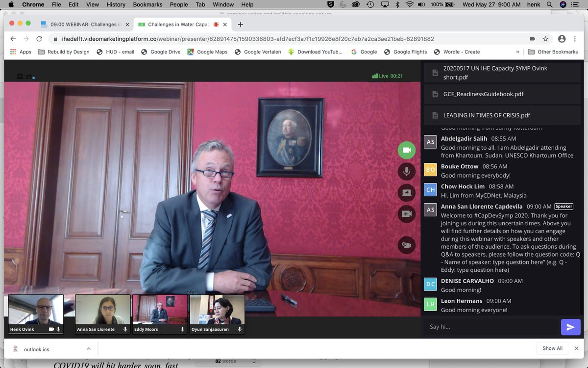Open the Bookmarks menu

coord(148,4)
